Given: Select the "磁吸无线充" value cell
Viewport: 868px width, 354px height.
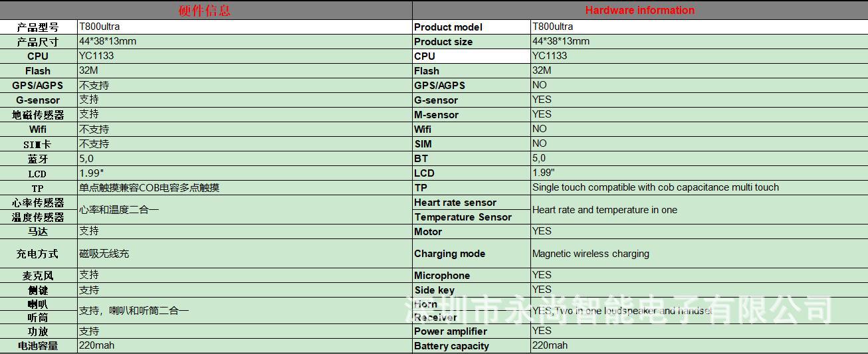Looking at the screenshot, I should pyautogui.click(x=244, y=254).
